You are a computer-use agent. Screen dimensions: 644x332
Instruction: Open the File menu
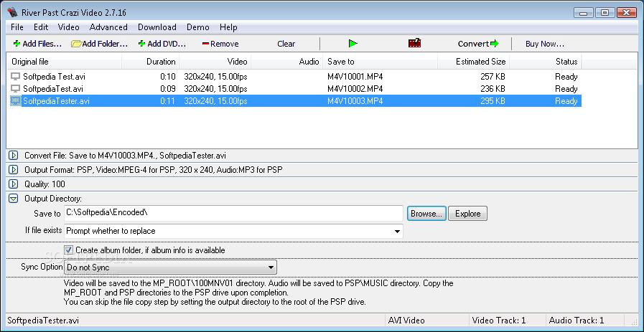(x=17, y=27)
